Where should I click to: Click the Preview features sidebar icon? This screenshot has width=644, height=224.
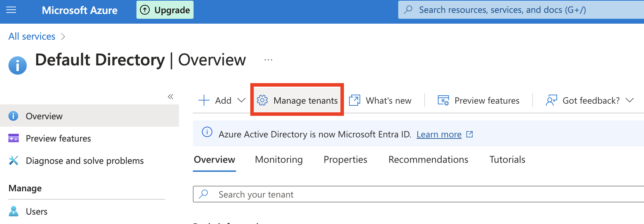pyautogui.click(x=14, y=138)
